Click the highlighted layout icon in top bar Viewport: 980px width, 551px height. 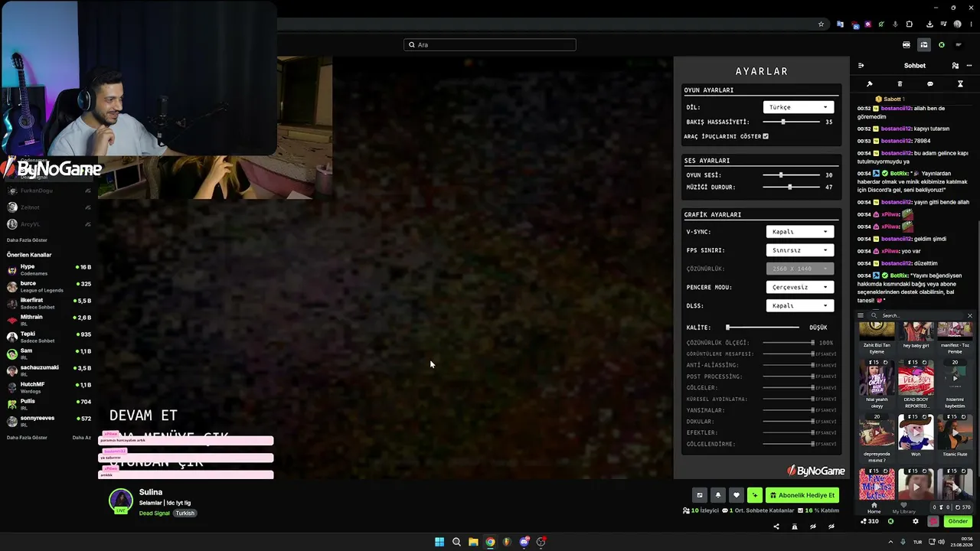(924, 45)
